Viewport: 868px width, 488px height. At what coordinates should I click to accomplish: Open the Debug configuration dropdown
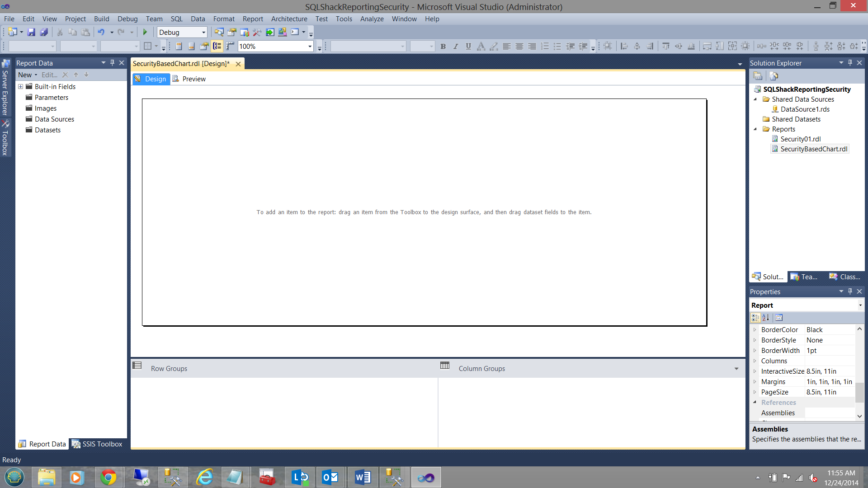(203, 33)
